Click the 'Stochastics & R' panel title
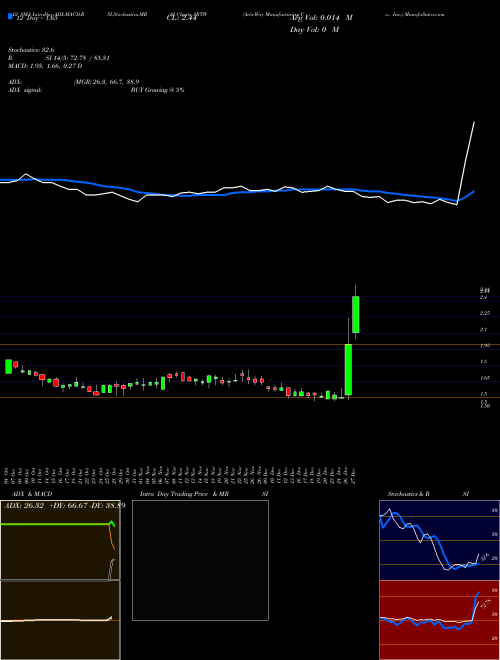 [408, 494]
